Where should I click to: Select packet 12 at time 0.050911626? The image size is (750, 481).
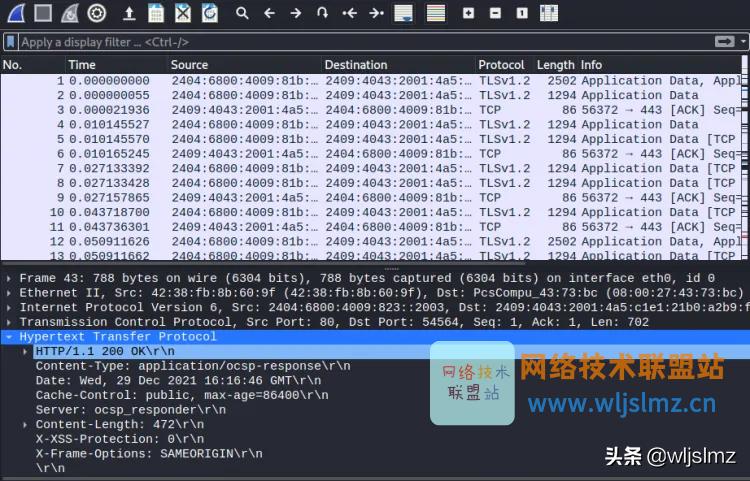(x=371, y=241)
